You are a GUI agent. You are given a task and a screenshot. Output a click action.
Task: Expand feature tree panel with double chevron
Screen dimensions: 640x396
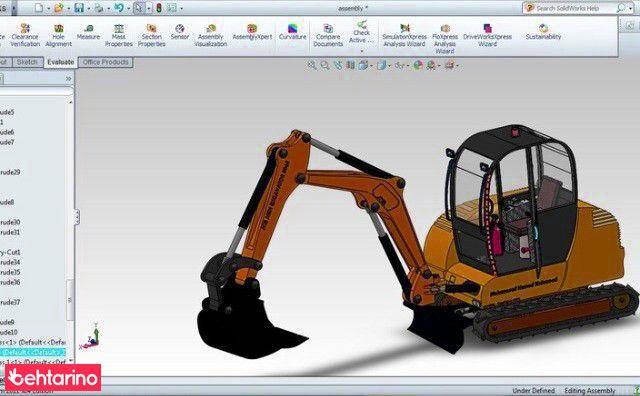(68, 78)
